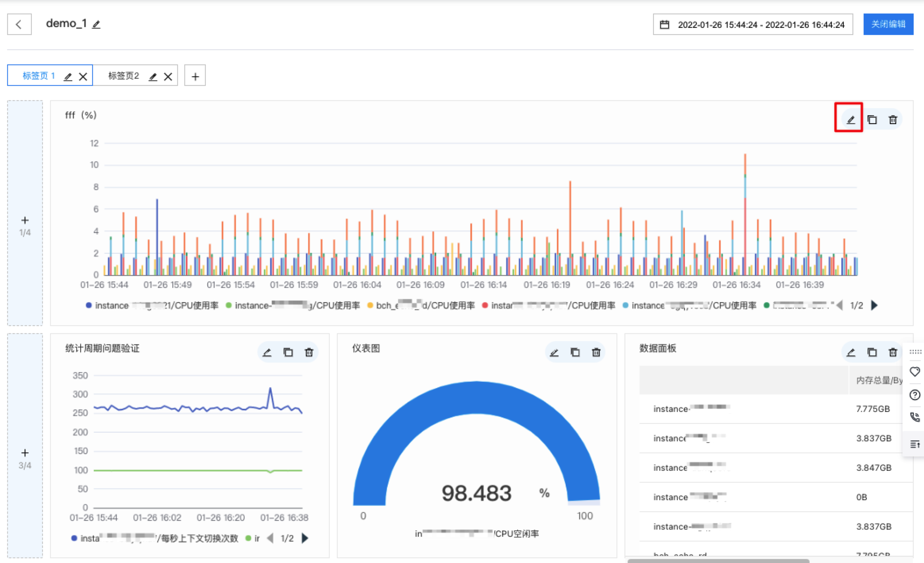
Task: Toggle the light-blue instance CPU使用率 legend item
Action: tap(690, 305)
